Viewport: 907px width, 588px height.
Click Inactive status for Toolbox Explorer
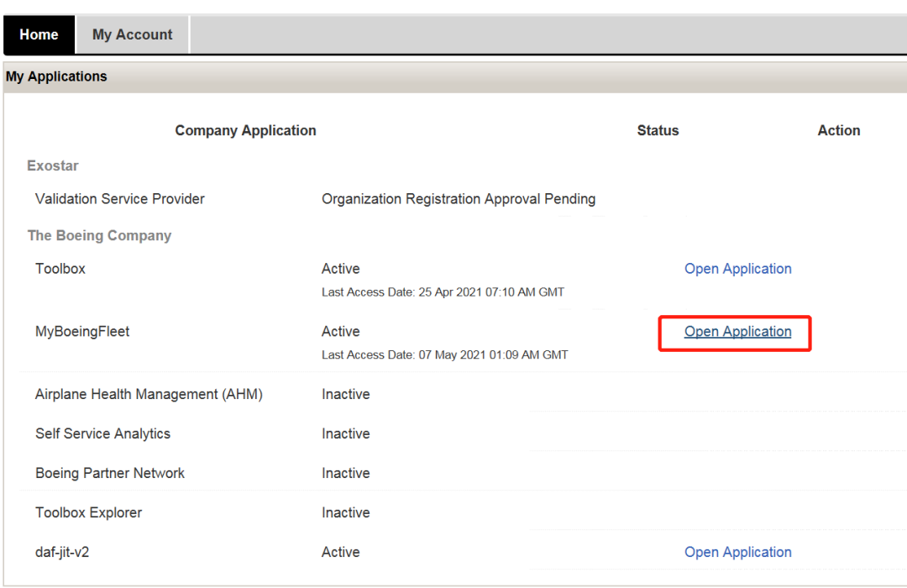346,512
